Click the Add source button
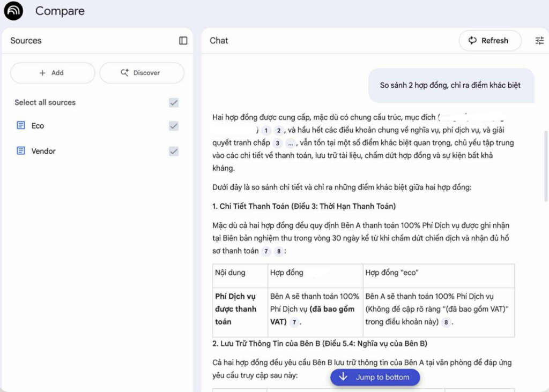Image resolution: width=549 pixels, height=392 pixels. coord(53,73)
